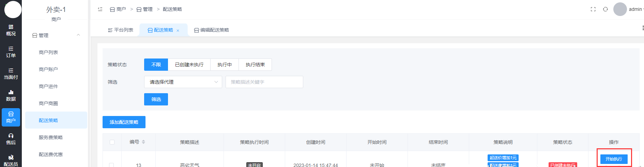
Task: Click the user avatar circle
Action: pyautogui.click(x=620, y=9)
